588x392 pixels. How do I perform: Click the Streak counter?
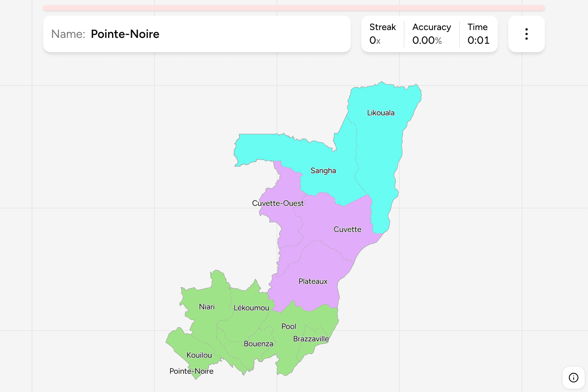click(383, 34)
